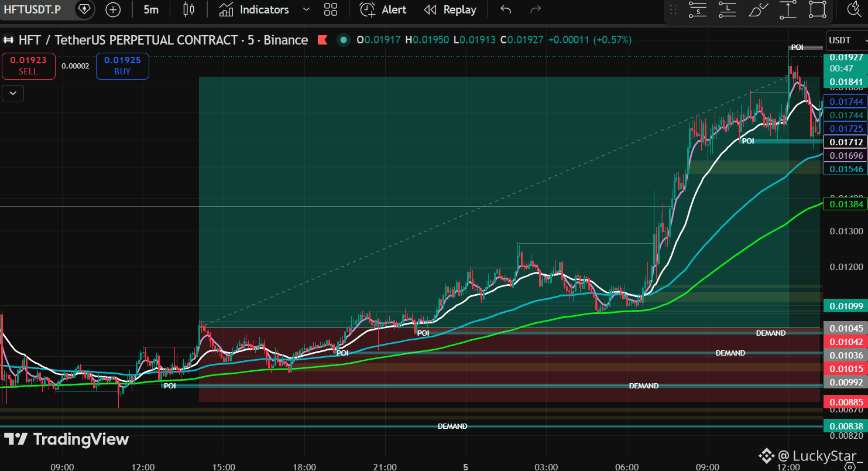868x471 pixels.
Task: Grab the favorites toolbar drag handle
Action: pyautogui.click(x=673, y=10)
